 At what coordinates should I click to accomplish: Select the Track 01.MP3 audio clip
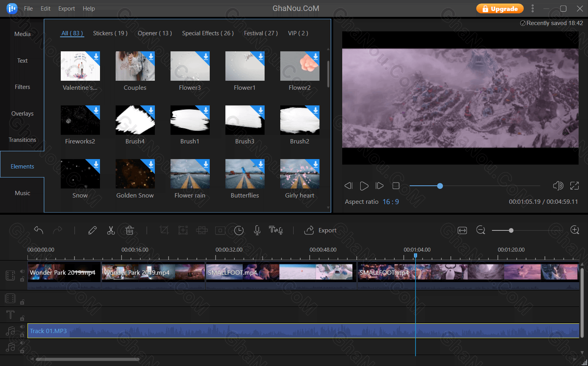tap(303, 331)
